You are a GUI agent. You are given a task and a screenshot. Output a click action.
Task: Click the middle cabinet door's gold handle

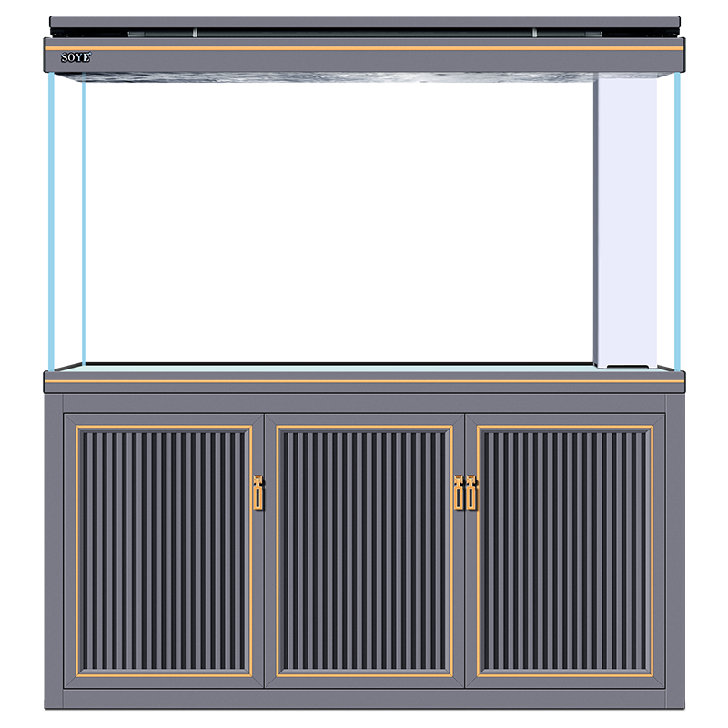click(459, 492)
